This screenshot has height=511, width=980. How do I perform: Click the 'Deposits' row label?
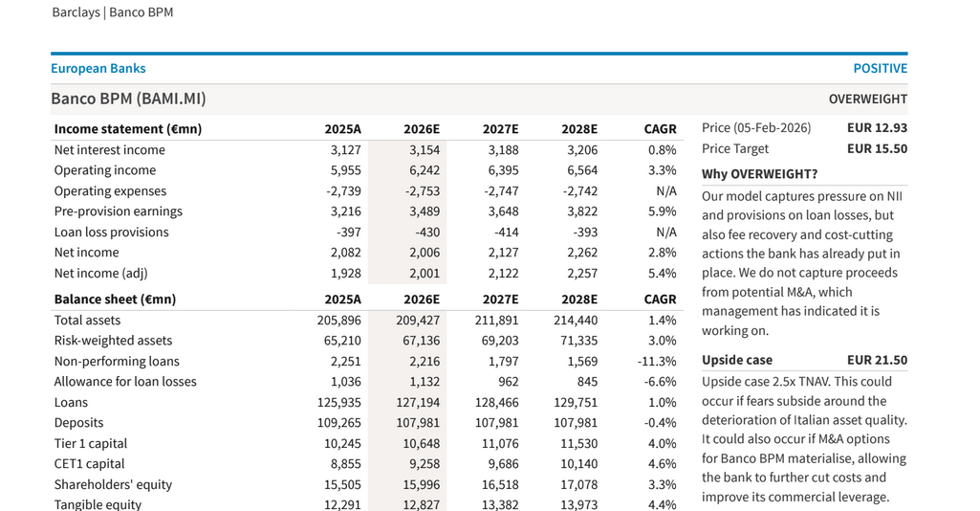[78, 423]
